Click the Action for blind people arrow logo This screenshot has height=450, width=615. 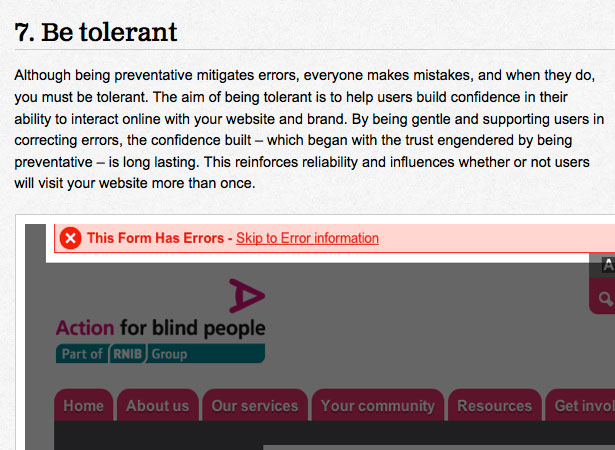click(x=247, y=296)
